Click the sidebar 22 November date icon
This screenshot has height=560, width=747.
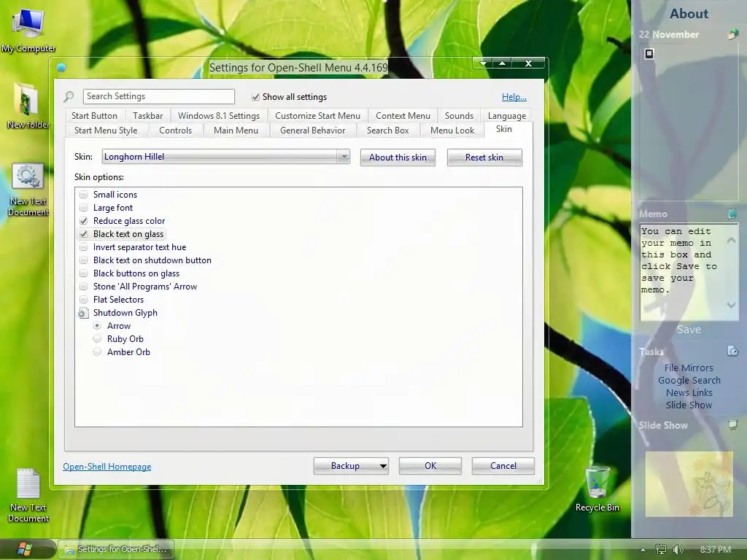tap(732, 34)
